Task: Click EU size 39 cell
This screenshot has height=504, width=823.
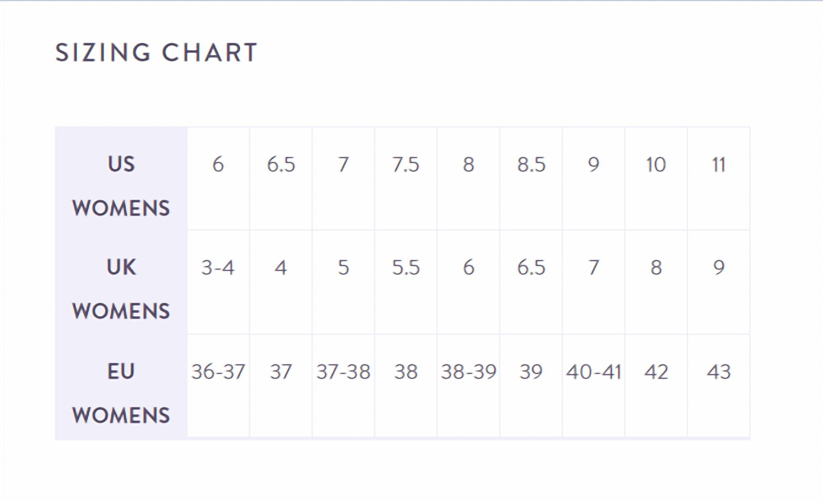Action: coord(531,372)
